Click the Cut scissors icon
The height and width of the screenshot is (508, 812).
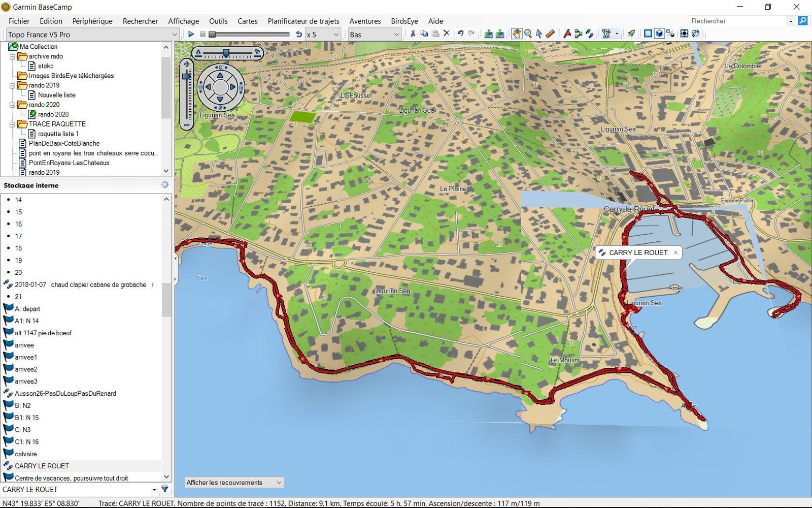pos(413,34)
